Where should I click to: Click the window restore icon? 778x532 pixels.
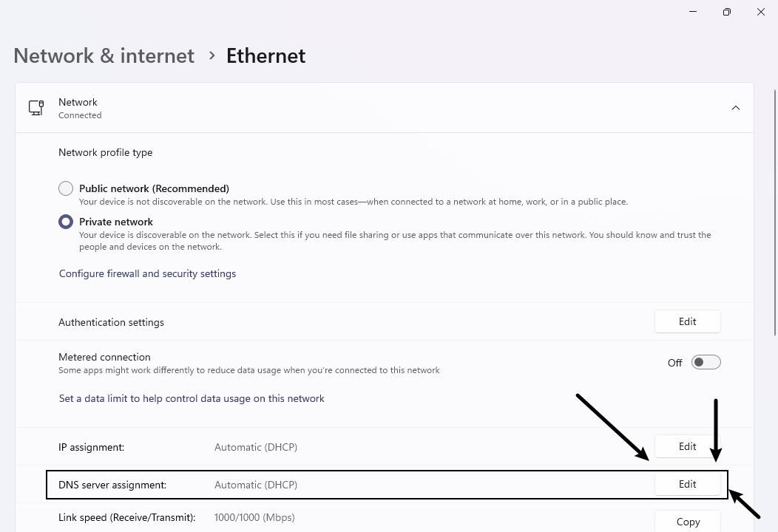726,12
